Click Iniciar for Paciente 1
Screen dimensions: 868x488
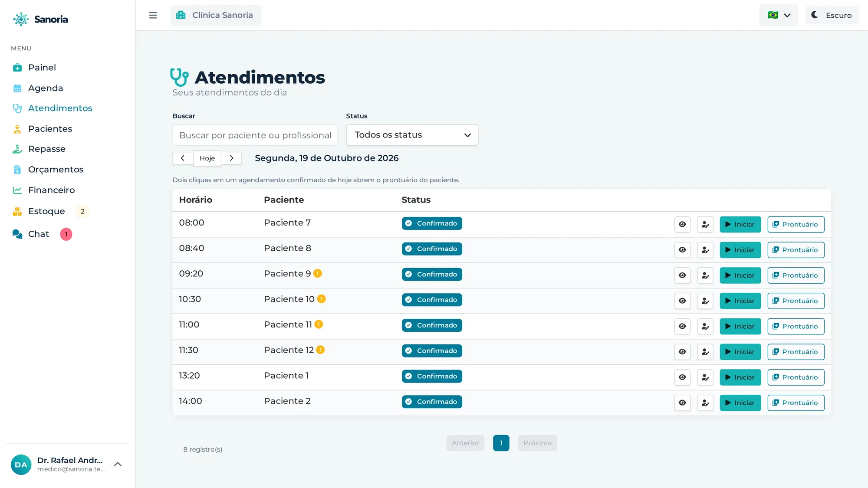pyautogui.click(x=740, y=377)
